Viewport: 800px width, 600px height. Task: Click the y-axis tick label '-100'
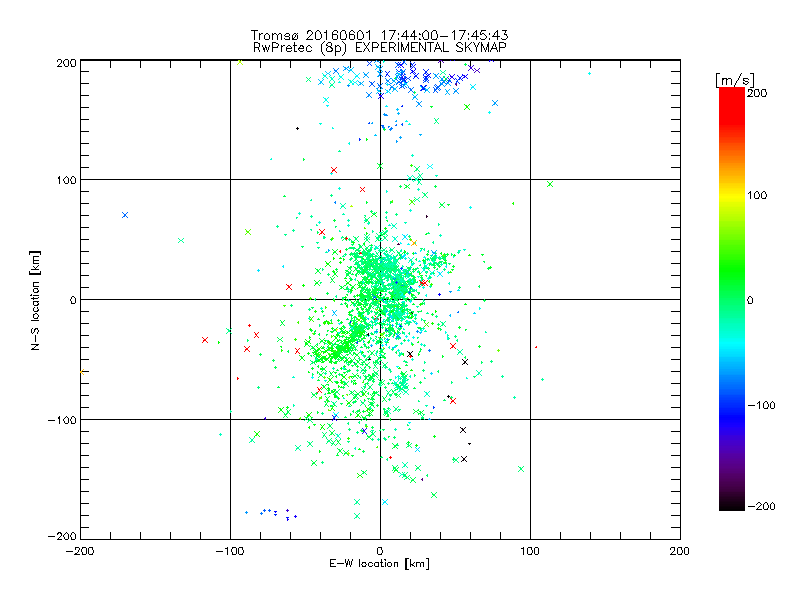pos(62,420)
